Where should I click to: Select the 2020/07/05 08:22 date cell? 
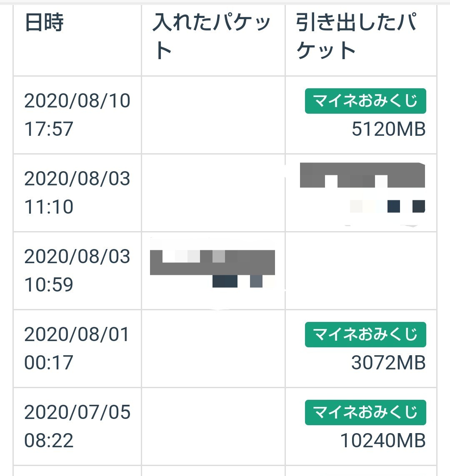(77, 426)
